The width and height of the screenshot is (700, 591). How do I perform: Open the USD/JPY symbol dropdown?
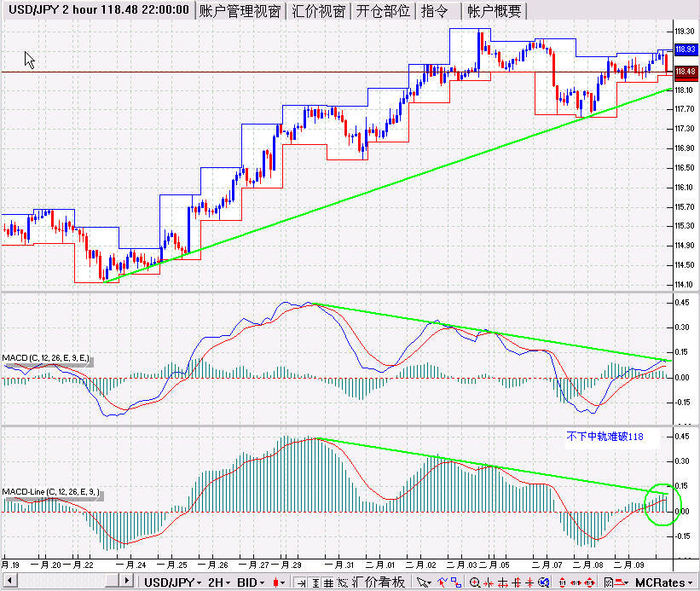(x=172, y=582)
